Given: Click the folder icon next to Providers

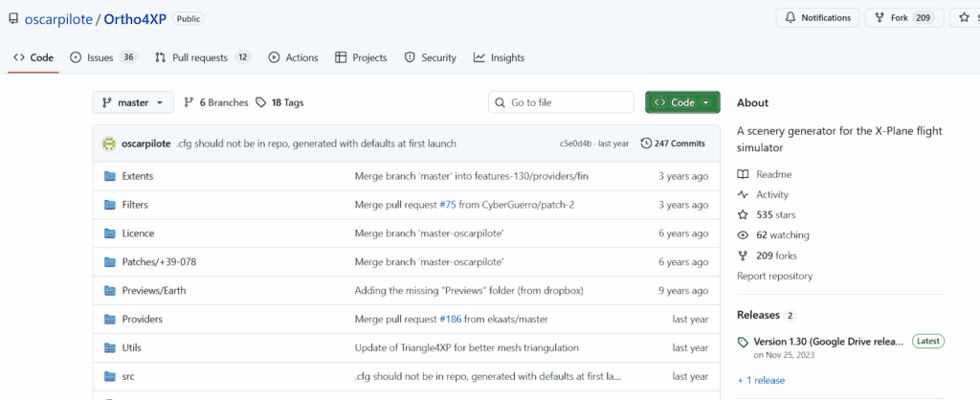Looking at the screenshot, I should (111, 319).
